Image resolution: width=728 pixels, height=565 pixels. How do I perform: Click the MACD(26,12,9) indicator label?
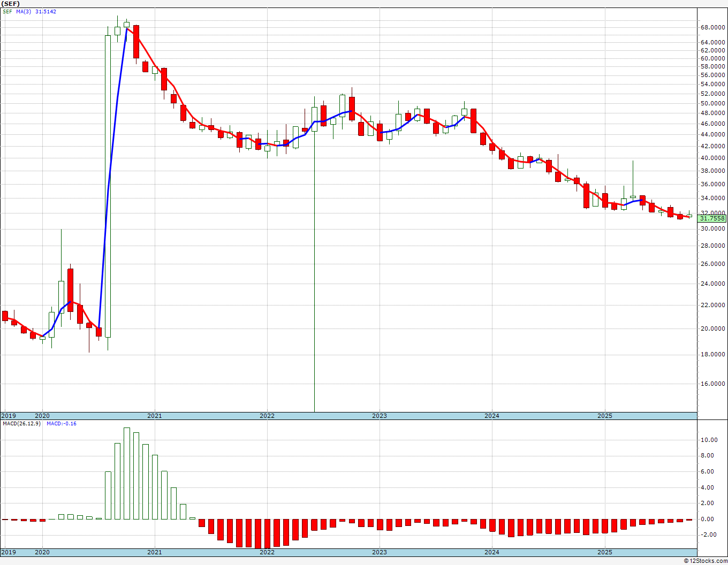tap(21, 424)
